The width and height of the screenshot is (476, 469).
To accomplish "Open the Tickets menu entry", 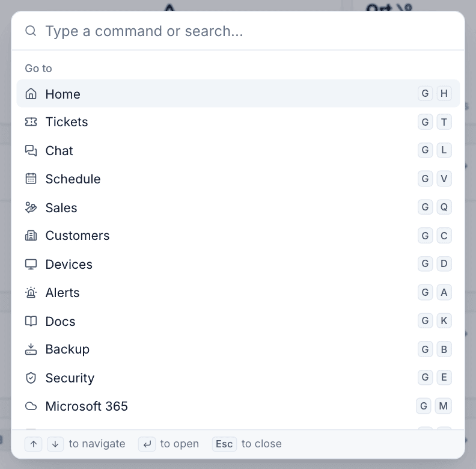I will coord(238,122).
